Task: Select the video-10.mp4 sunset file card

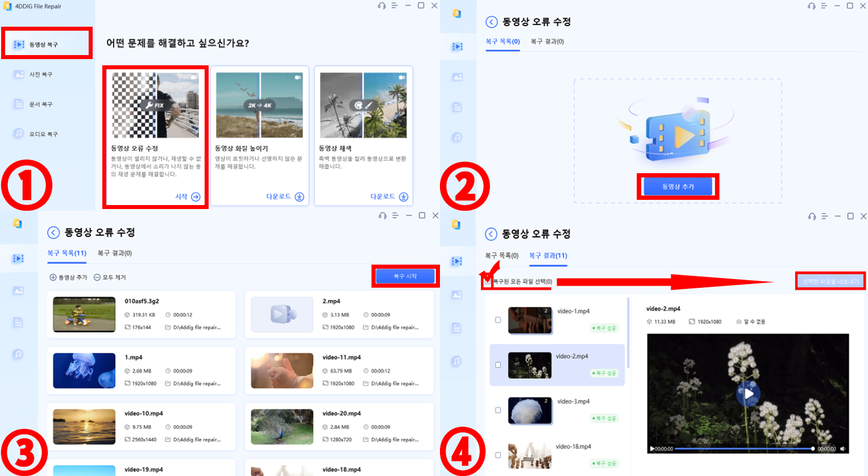Action: click(142, 427)
